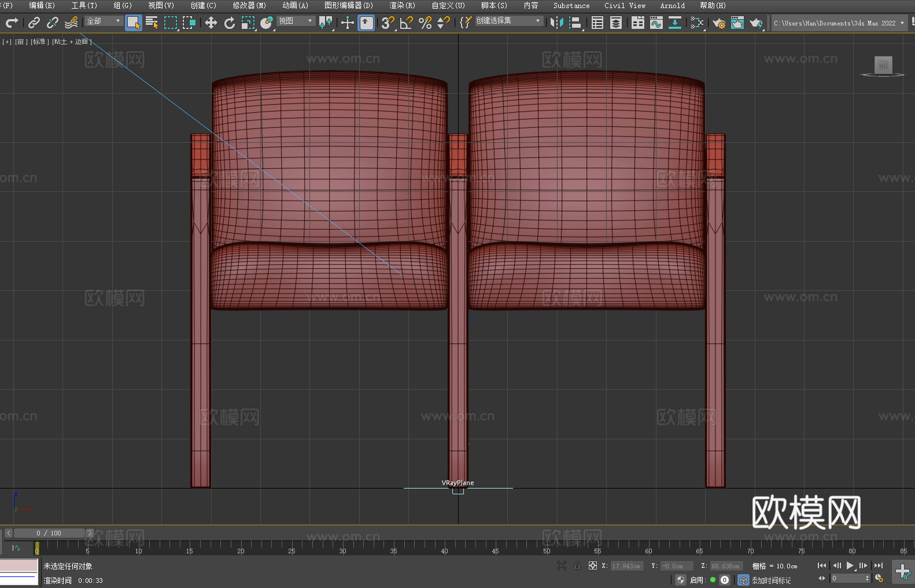
Task: Click the Edit Named Selection Sets icon
Action: point(465,23)
